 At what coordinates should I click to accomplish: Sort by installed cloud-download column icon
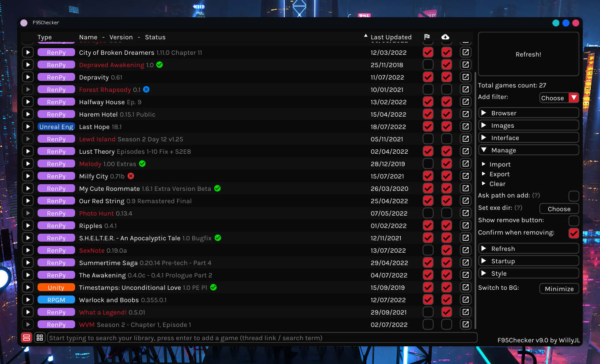[445, 37]
